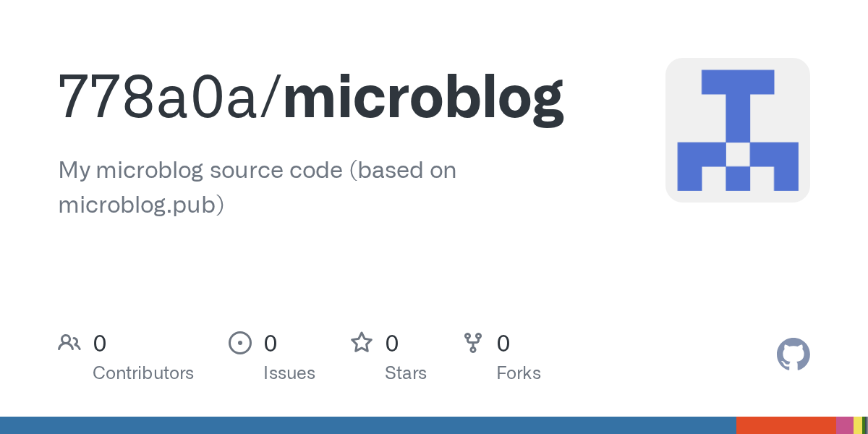
Task: Click the Contributors people icon
Action: (x=69, y=343)
